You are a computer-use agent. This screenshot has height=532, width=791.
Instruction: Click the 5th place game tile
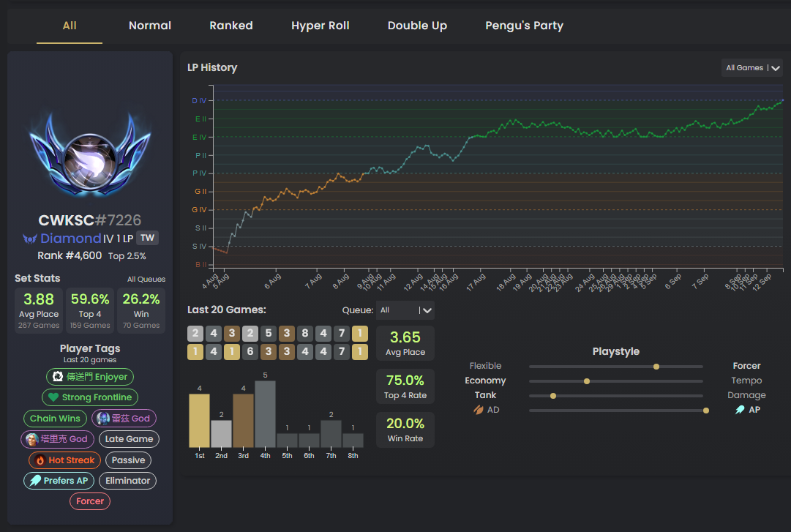tap(269, 333)
